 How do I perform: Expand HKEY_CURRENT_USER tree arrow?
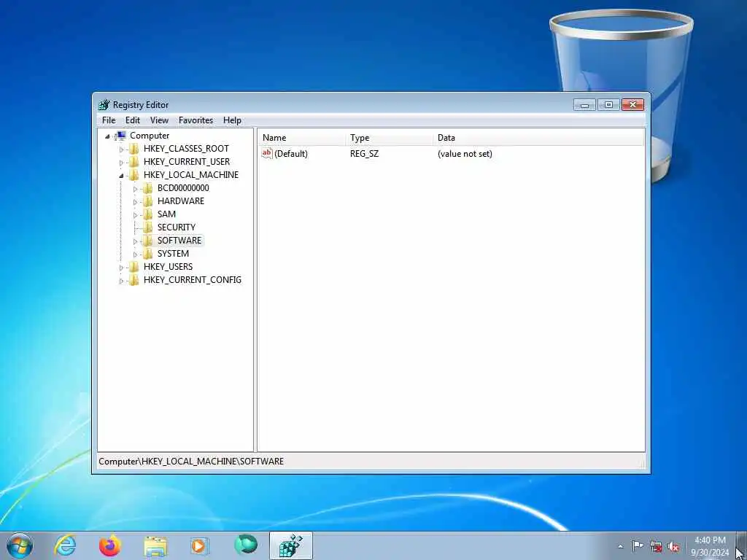click(x=121, y=163)
